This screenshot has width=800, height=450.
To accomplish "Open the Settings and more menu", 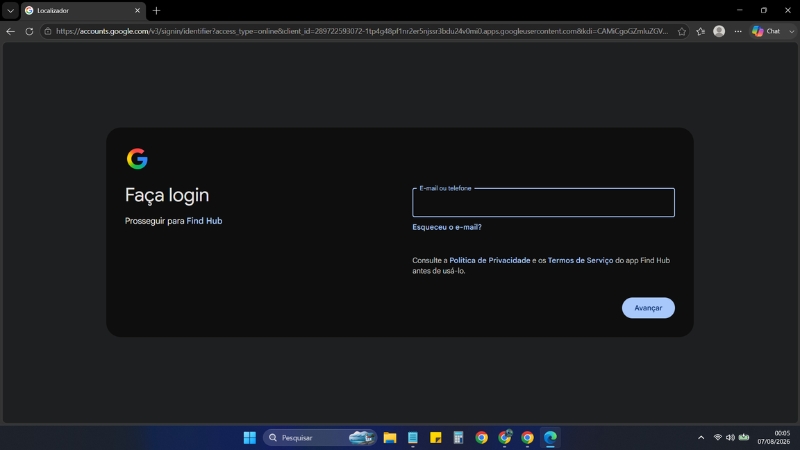I will 738,31.
